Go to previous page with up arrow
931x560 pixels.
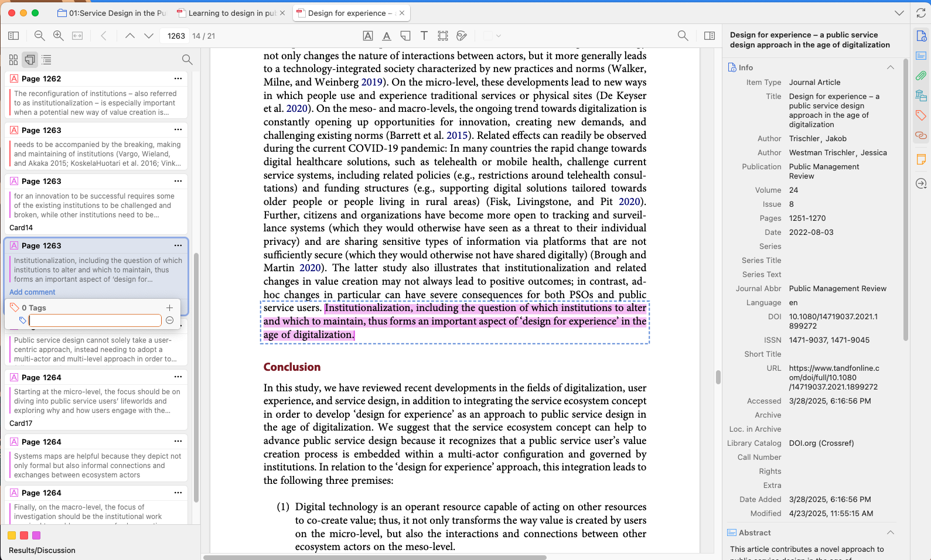(130, 36)
